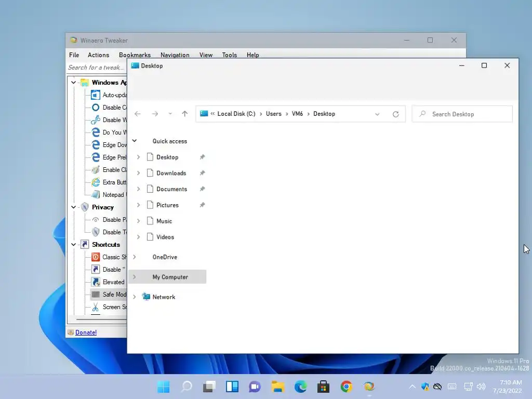Expand the Desktop item under Quick access

(138, 157)
